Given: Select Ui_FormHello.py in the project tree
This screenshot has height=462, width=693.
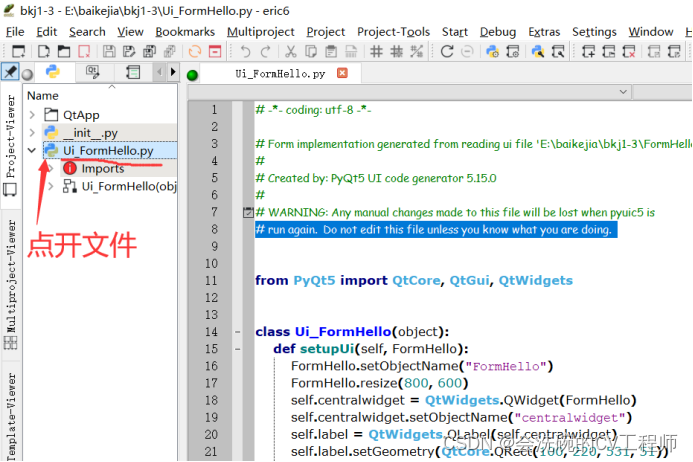Looking at the screenshot, I should 110,150.
